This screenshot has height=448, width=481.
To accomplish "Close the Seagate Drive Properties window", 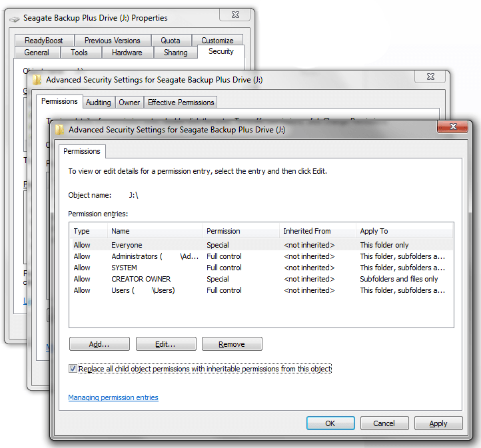I will [235, 15].
